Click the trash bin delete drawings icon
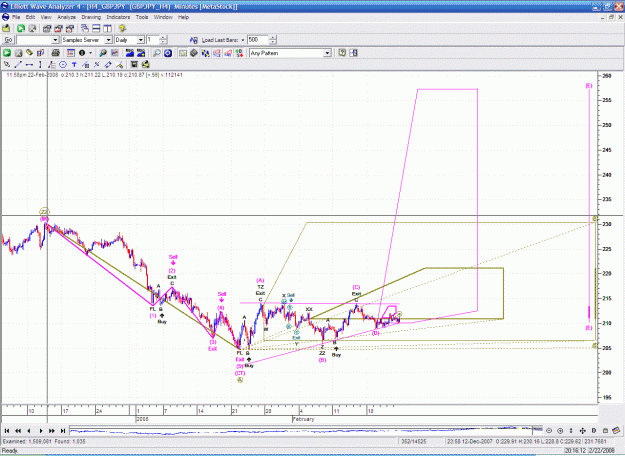Image resolution: width=625 pixels, height=456 pixels. [134, 64]
